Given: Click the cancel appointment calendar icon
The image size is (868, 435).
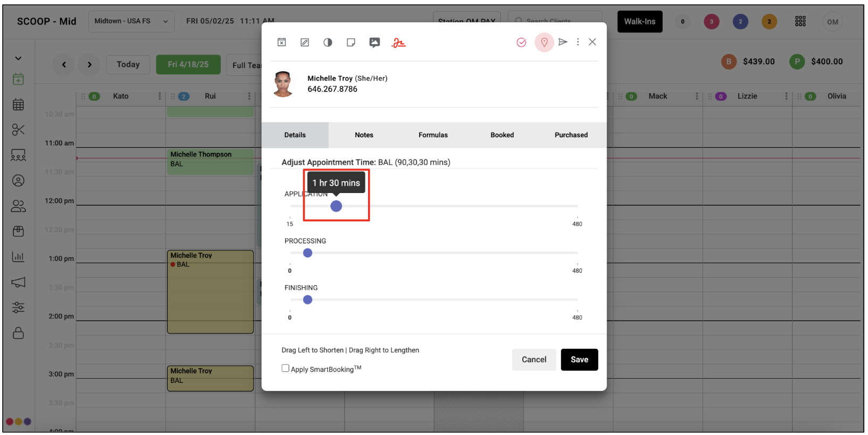Looking at the screenshot, I should [x=282, y=43].
